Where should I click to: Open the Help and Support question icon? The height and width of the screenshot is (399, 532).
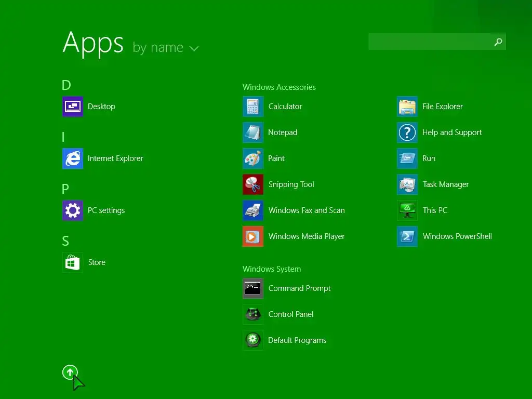(407, 132)
